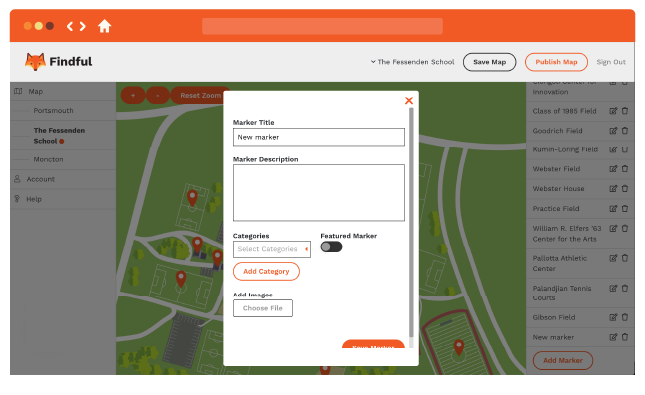The width and height of the screenshot is (645, 395).
Task: Click trash icon next to New marker
Action: (x=625, y=337)
